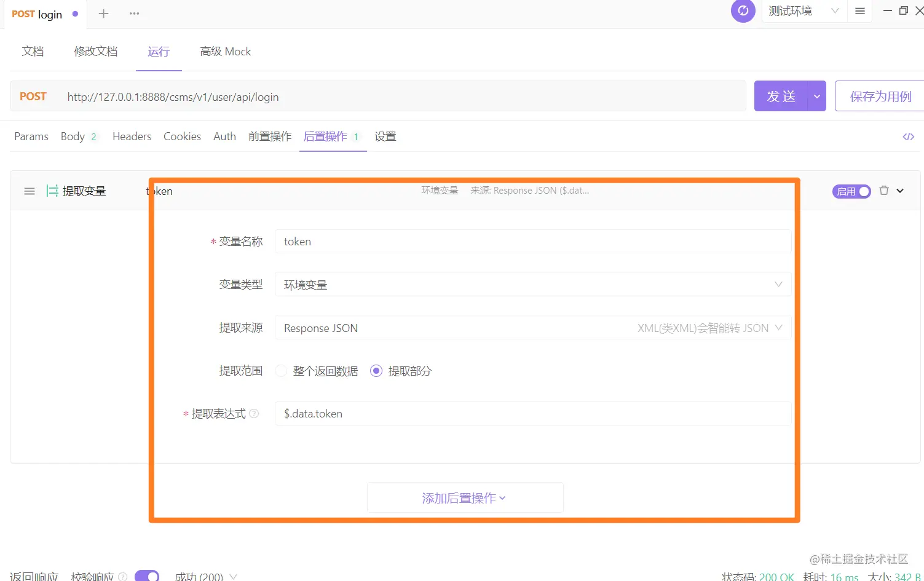The height and width of the screenshot is (581, 924).
Task: Open the tab bar more options ellipsis
Action: [x=134, y=14]
